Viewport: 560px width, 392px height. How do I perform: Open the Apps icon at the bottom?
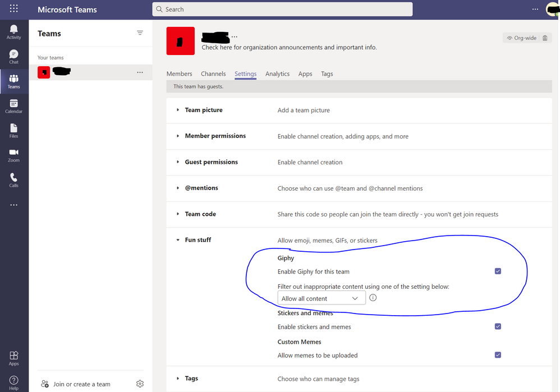[13, 356]
